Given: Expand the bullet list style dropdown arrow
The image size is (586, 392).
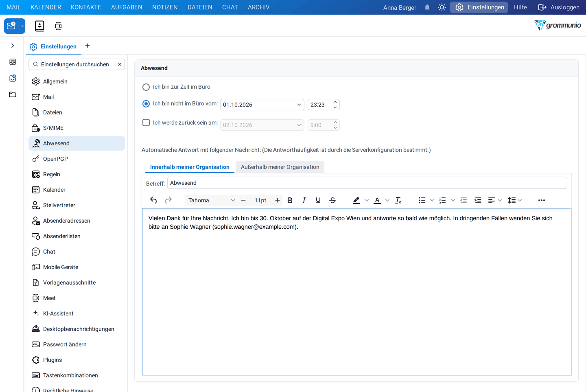Looking at the screenshot, I should pos(432,200).
